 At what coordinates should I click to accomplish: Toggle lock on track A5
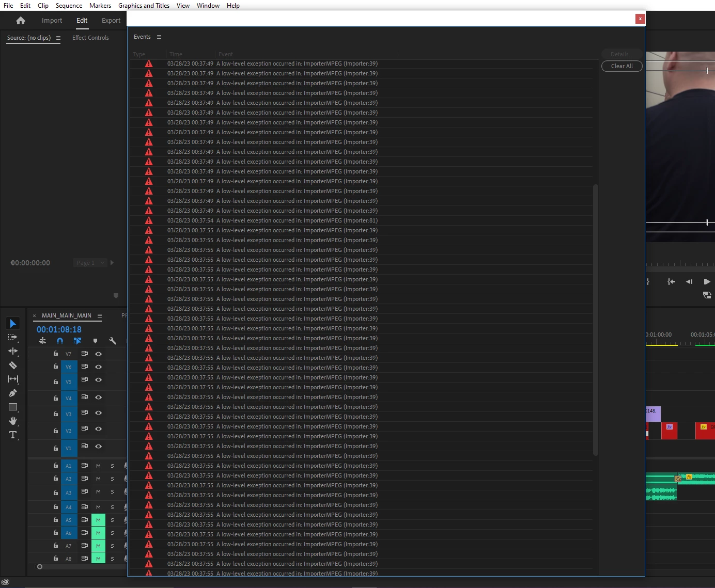tap(55, 520)
